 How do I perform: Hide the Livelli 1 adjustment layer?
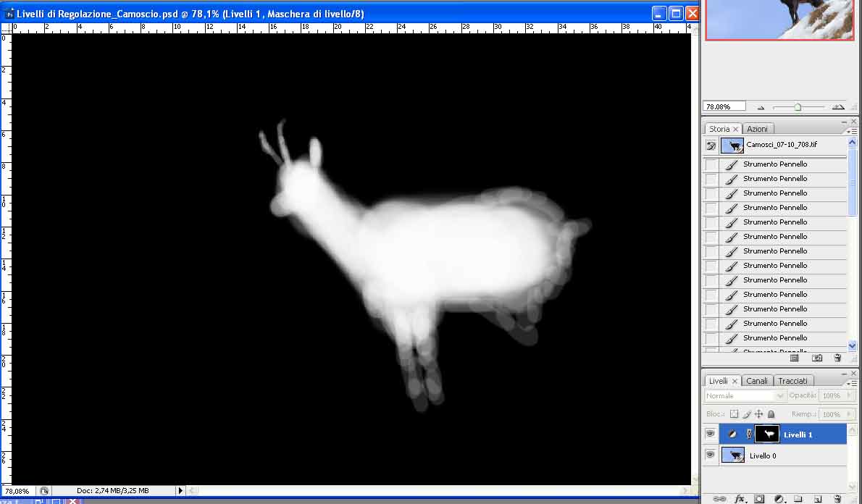(711, 434)
